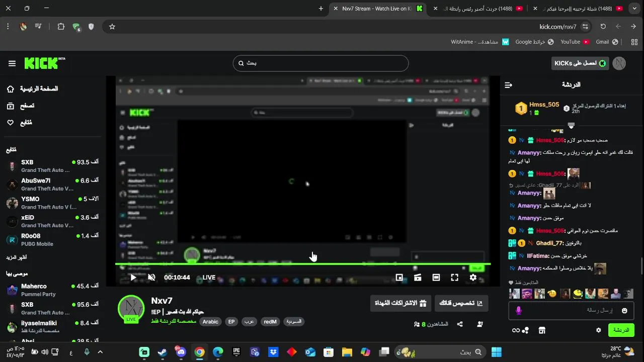Open gifted subscriptions button
The image size is (644, 362).
(x=400, y=303)
